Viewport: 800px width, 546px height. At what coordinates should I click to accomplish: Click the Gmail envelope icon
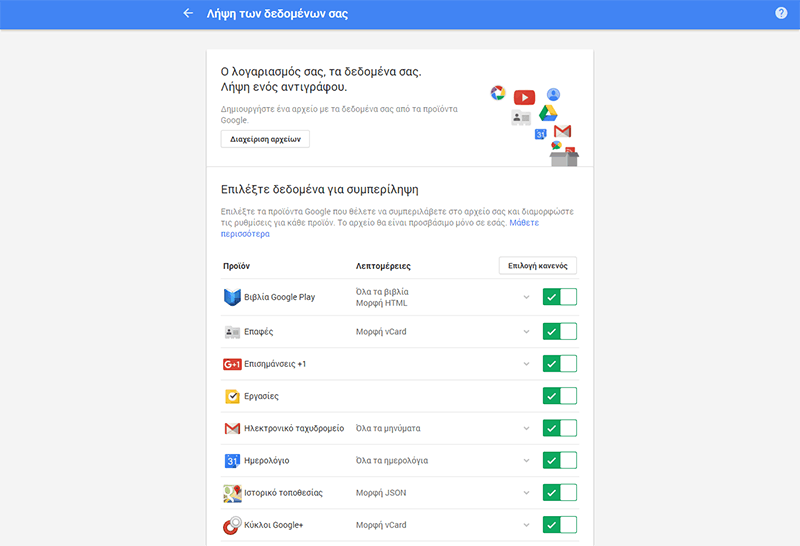[x=232, y=428]
